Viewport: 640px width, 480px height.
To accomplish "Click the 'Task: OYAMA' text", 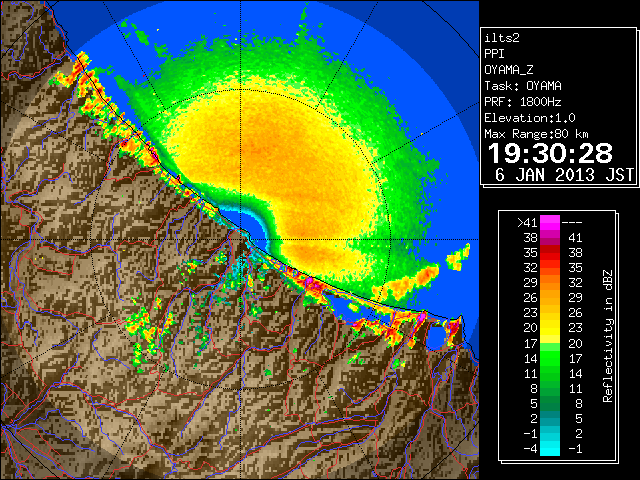I will (523, 86).
